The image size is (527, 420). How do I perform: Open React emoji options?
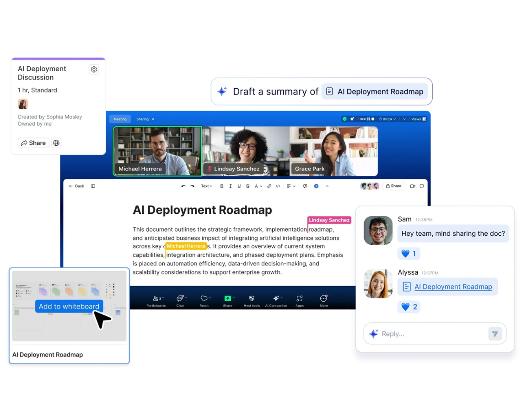click(204, 301)
